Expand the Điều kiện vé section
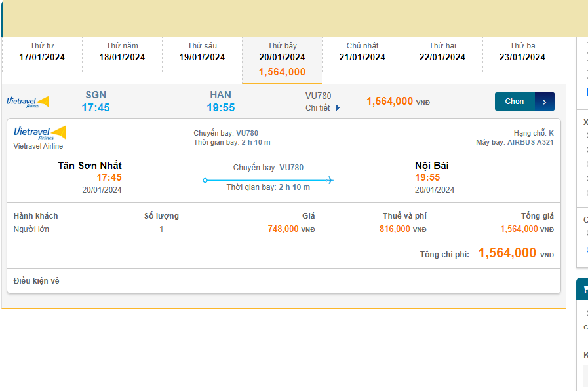Screen dimensions: 588x391 (37, 281)
